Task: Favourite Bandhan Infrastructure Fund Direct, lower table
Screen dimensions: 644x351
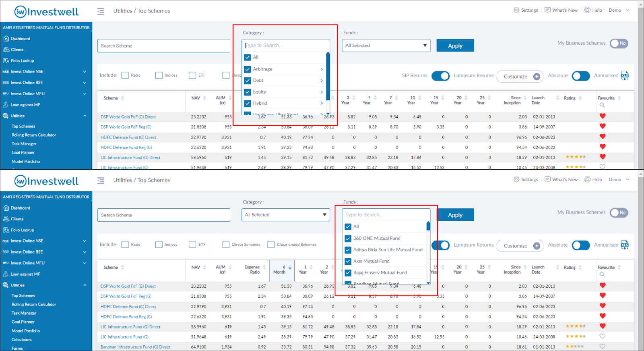Action: [x=603, y=346]
